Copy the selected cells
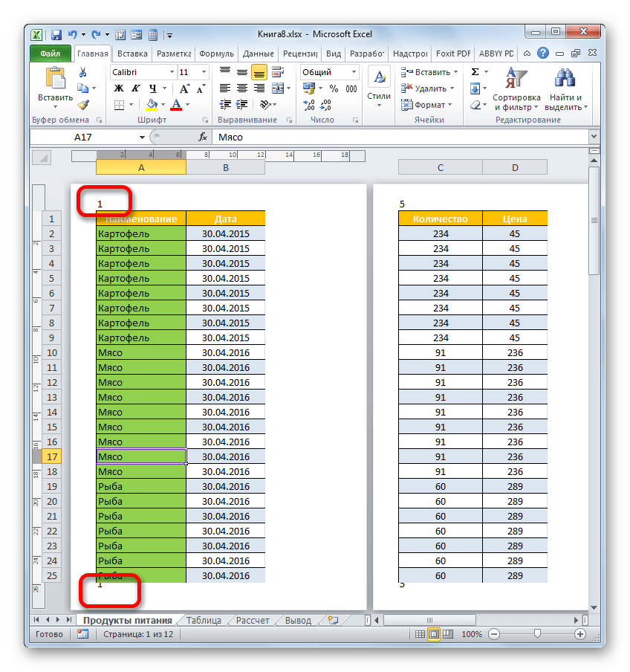The height and width of the screenshot is (672, 630). (82, 88)
